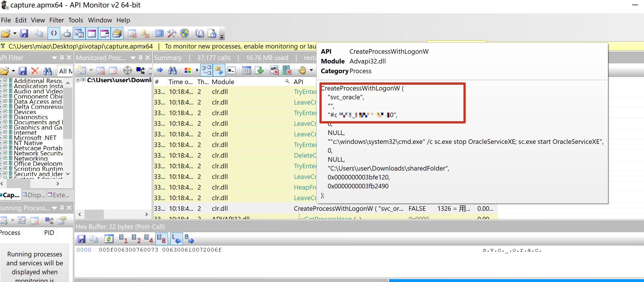Expand the C:\Users\user\Downl... process tree node
This screenshot has width=644, height=282.
click(x=78, y=80)
